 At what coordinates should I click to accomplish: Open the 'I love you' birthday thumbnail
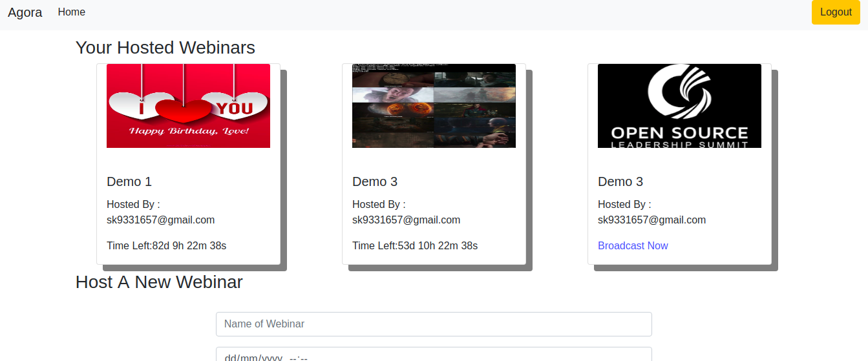pyautogui.click(x=188, y=106)
